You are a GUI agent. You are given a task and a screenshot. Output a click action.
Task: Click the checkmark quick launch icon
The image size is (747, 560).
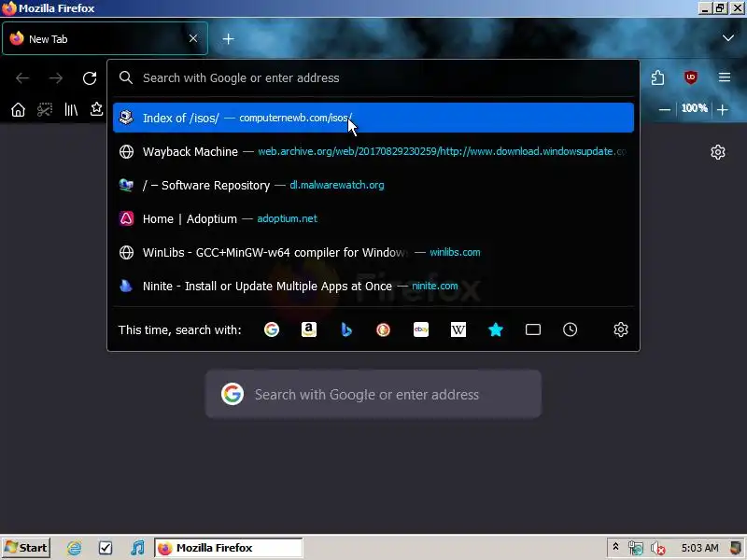pyautogui.click(x=106, y=548)
